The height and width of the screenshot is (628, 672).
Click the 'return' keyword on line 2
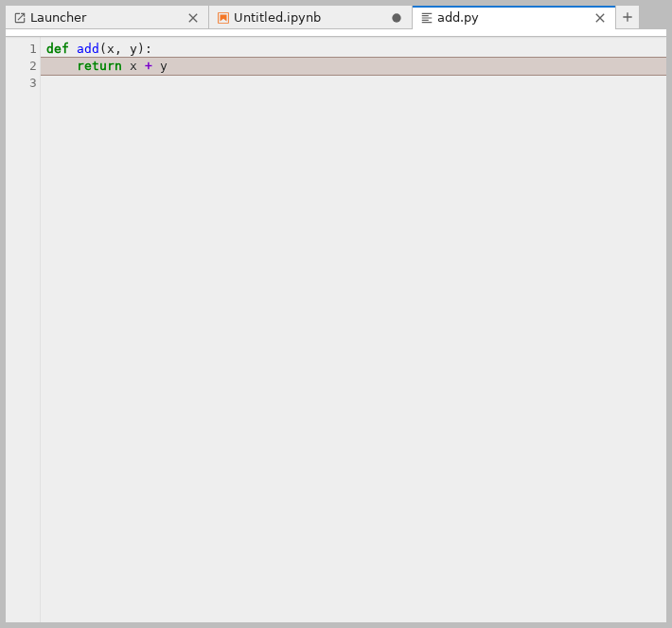99,66
